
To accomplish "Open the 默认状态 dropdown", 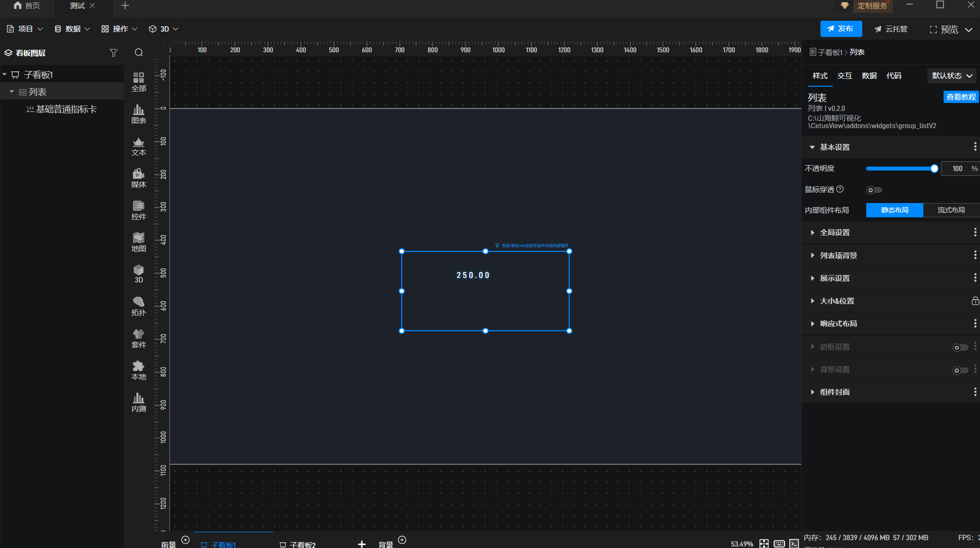I will (951, 76).
